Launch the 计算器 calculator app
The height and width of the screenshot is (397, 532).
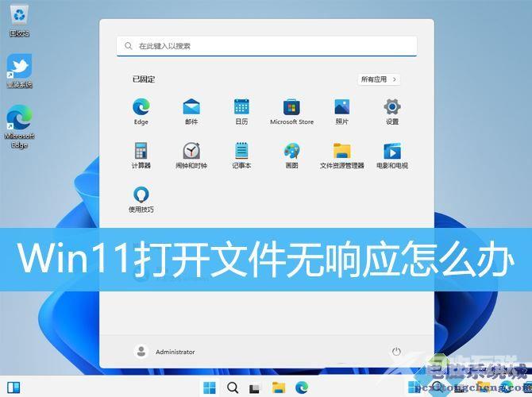[141, 156]
